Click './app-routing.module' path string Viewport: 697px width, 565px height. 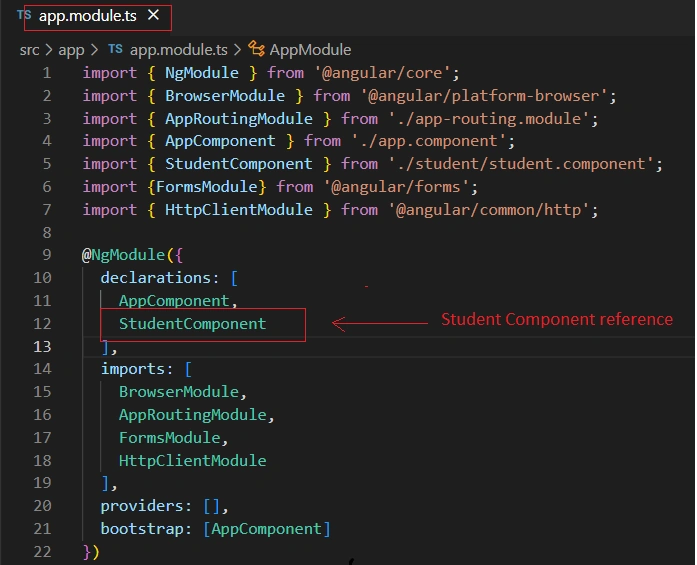point(489,119)
